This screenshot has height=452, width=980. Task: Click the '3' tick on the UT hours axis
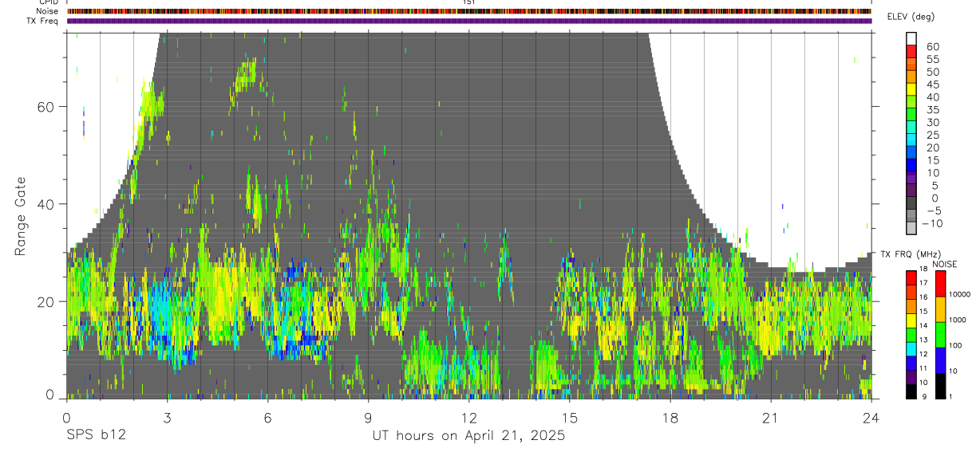coord(167,417)
